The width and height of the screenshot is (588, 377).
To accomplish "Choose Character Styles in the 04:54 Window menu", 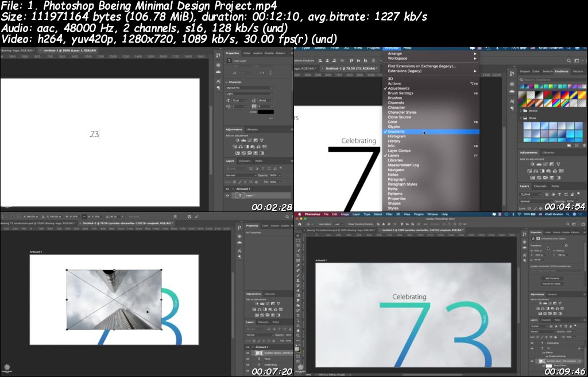I will (x=431, y=112).
